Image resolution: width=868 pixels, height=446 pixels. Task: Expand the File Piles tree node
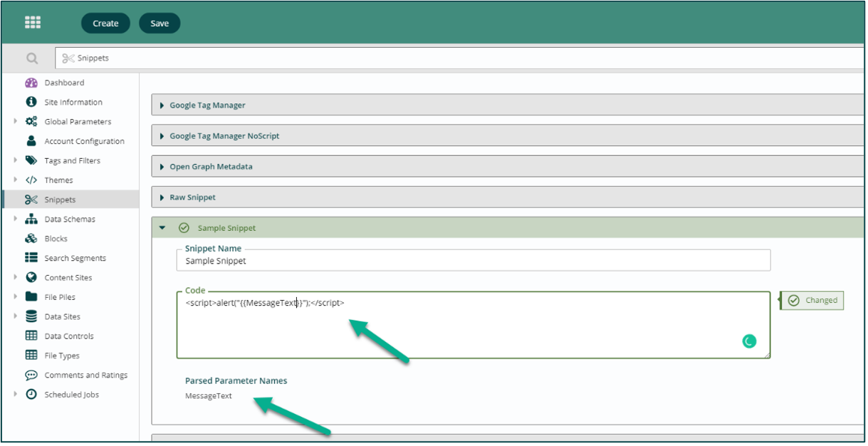point(16,296)
